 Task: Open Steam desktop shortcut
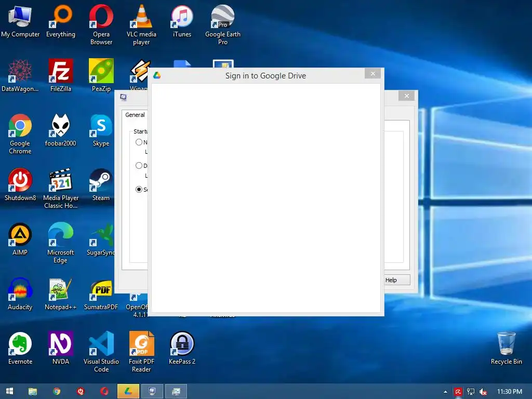101,185
